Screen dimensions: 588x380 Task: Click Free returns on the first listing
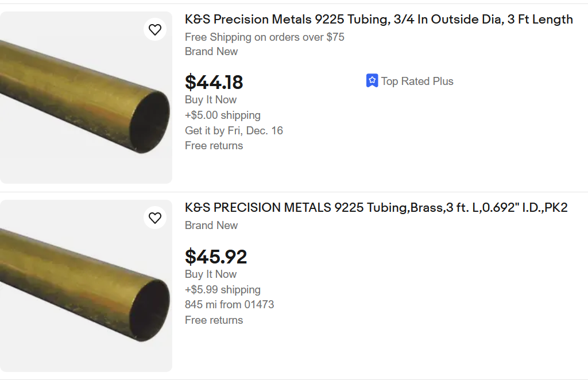214,146
